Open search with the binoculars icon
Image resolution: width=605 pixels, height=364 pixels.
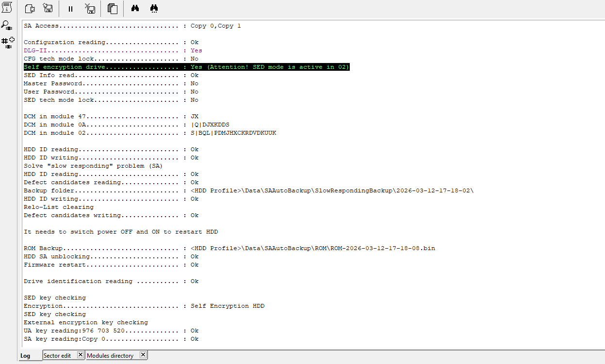(135, 8)
